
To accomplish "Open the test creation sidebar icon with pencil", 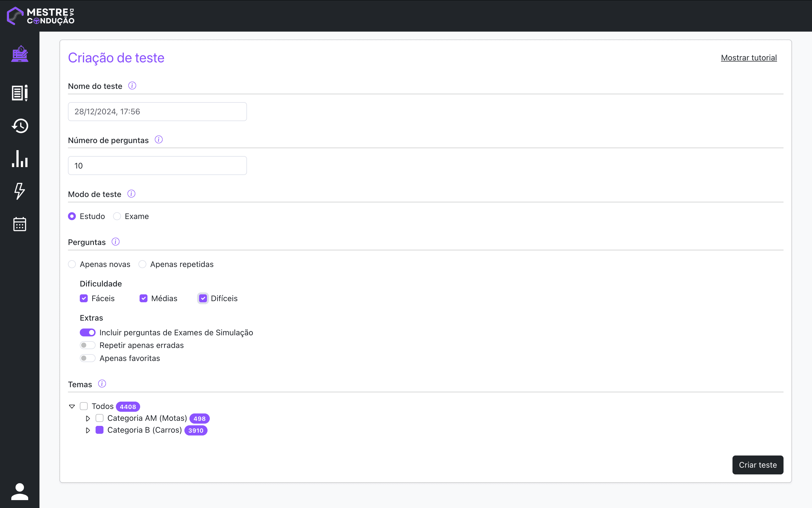I will pos(20,93).
